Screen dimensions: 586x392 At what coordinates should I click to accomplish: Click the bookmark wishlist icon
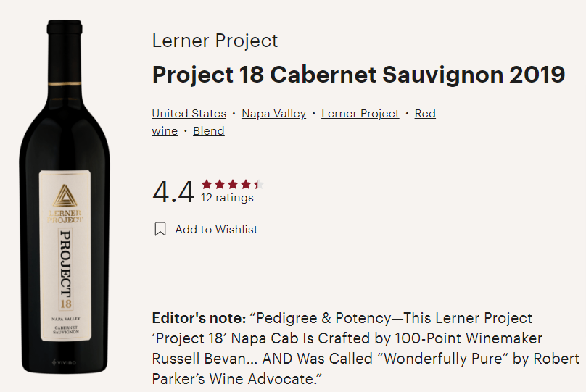coord(160,229)
